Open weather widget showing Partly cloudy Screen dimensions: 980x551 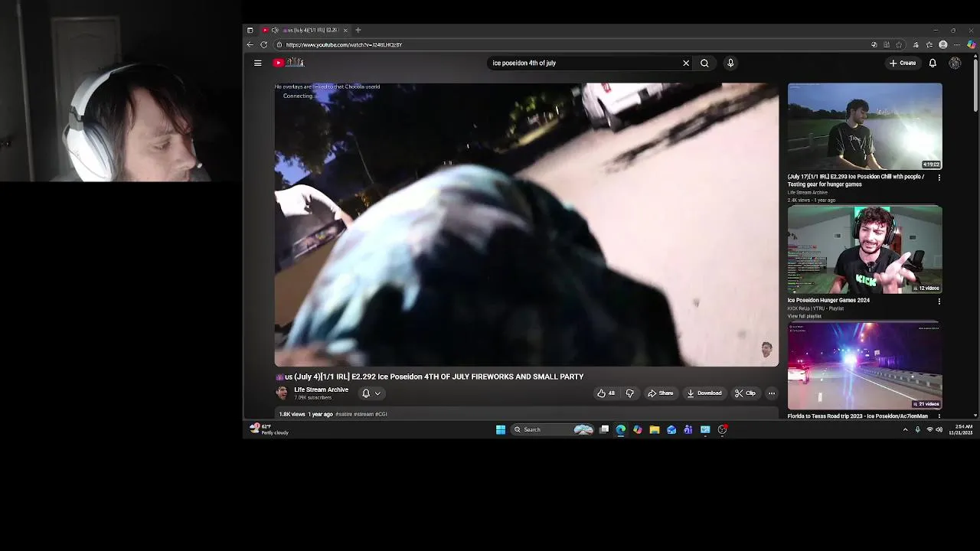[269, 429]
